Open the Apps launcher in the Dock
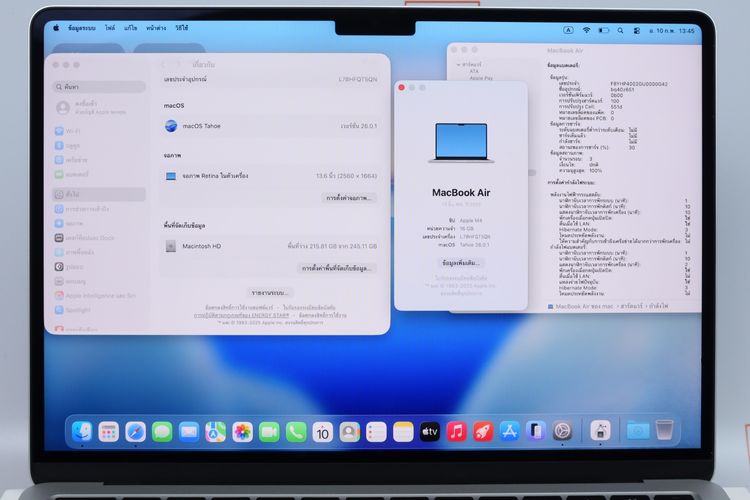Image resolution: width=750 pixels, height=500 pixels. click(109, 432)
